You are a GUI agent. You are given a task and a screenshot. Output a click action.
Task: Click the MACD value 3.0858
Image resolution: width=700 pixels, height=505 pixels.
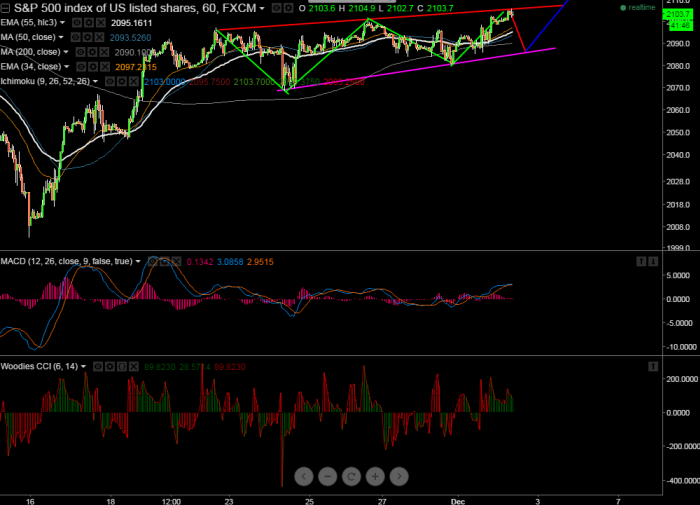tap(230, 262)
